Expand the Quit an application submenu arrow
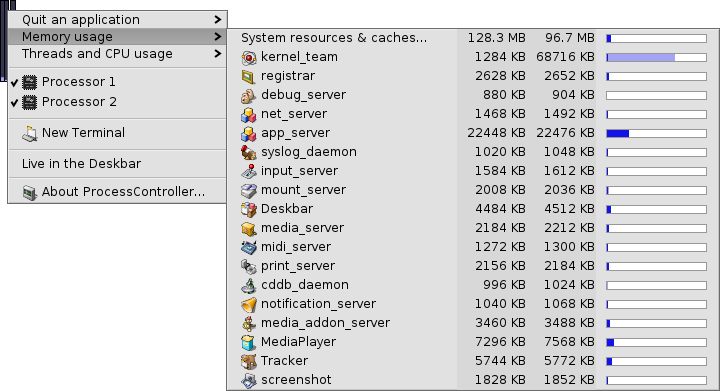The image size is (720, 391). click(218, 20)
